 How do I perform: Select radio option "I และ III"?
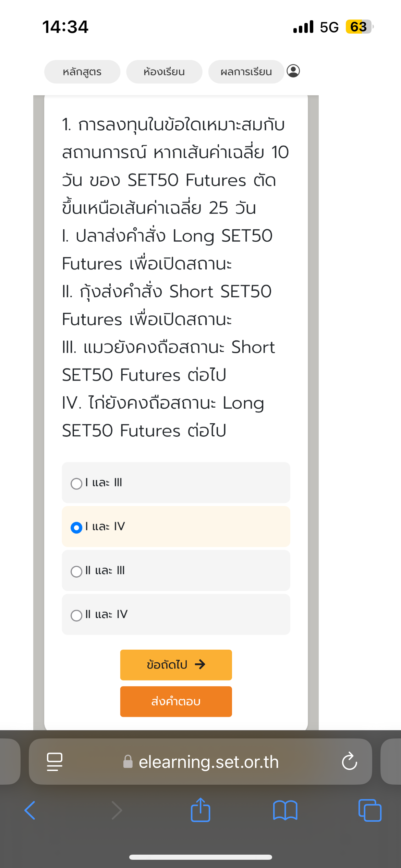[x=76, y=484]
